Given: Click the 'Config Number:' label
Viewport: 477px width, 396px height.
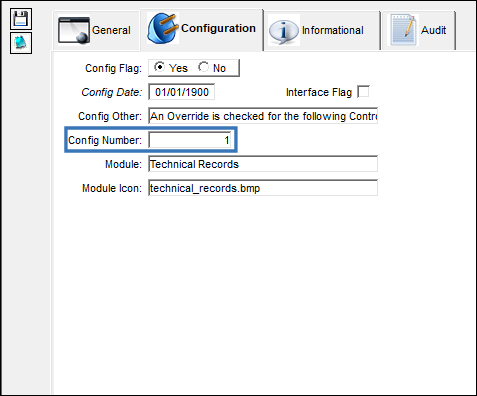Looking at the screenshot, I should pos(105,140).
